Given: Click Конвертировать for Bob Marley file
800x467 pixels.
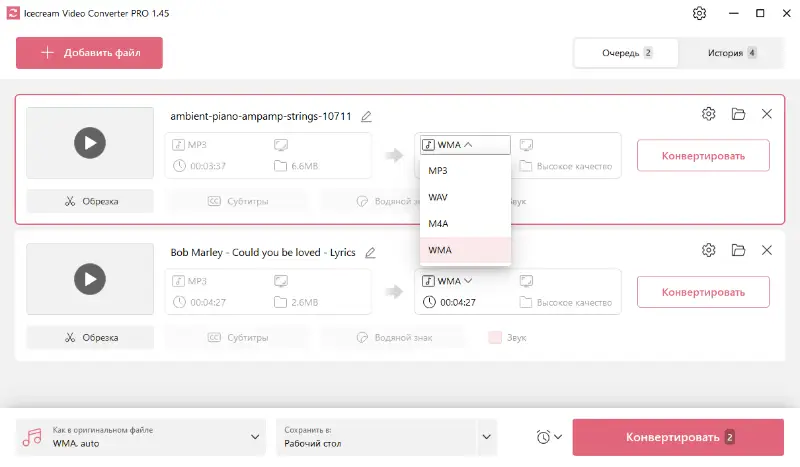Looking at the screenshot, I should tap(703, 292).
